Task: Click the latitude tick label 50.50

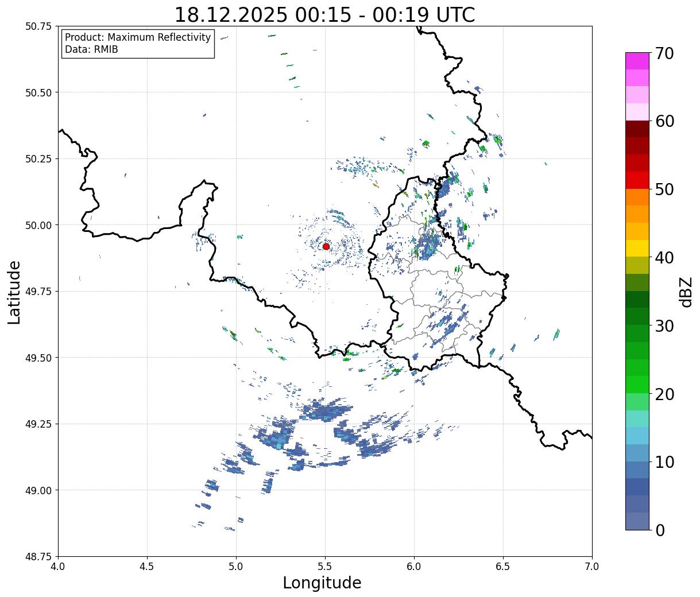Action: coord(38,92)
